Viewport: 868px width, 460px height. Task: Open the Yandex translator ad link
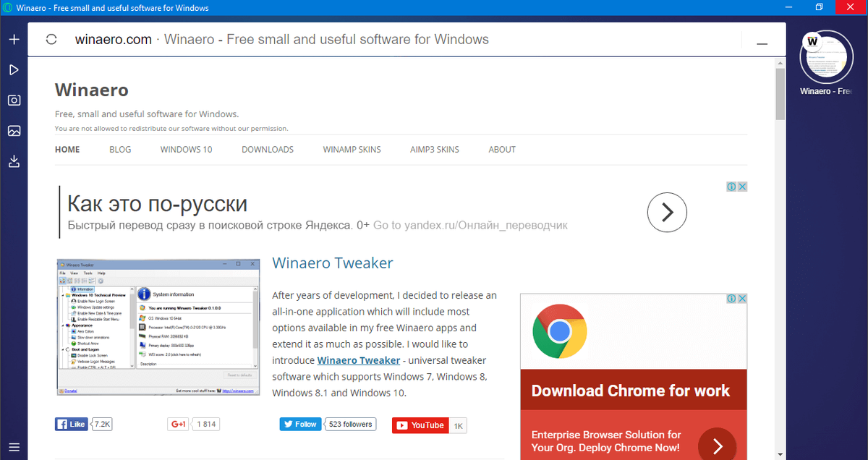[470, 225]
